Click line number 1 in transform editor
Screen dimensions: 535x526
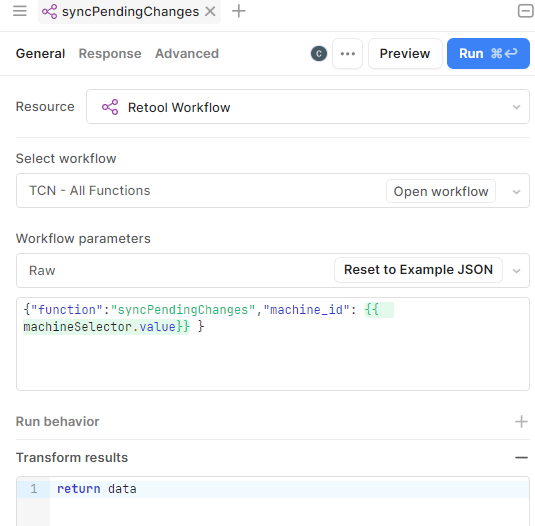(x=33, y=489)
